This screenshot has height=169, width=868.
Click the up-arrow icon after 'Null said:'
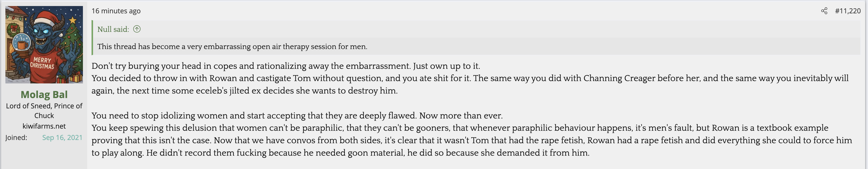point(137,29)
